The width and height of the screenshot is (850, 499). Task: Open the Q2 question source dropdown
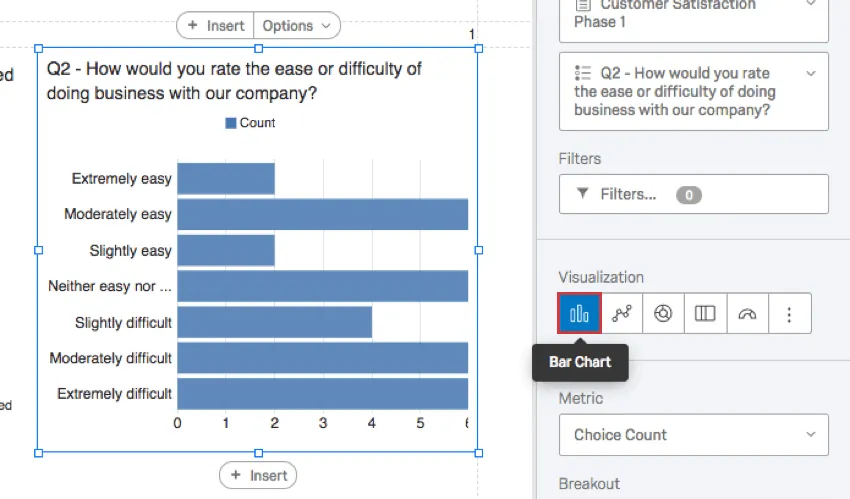point(810,73)
